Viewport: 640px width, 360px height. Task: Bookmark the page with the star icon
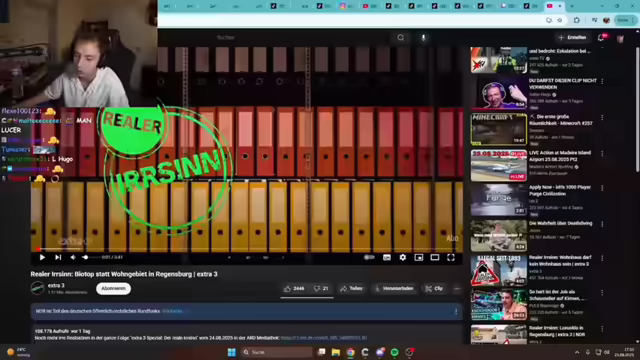pyautogui.click(x=560, y=20)
